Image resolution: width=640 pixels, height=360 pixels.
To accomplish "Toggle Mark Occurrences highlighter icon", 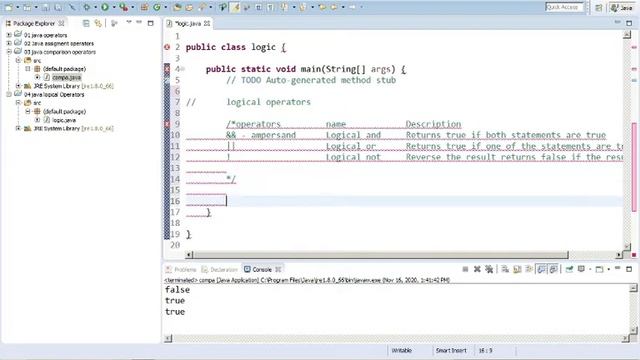I will pyautogui.click(x=236, y=7).
